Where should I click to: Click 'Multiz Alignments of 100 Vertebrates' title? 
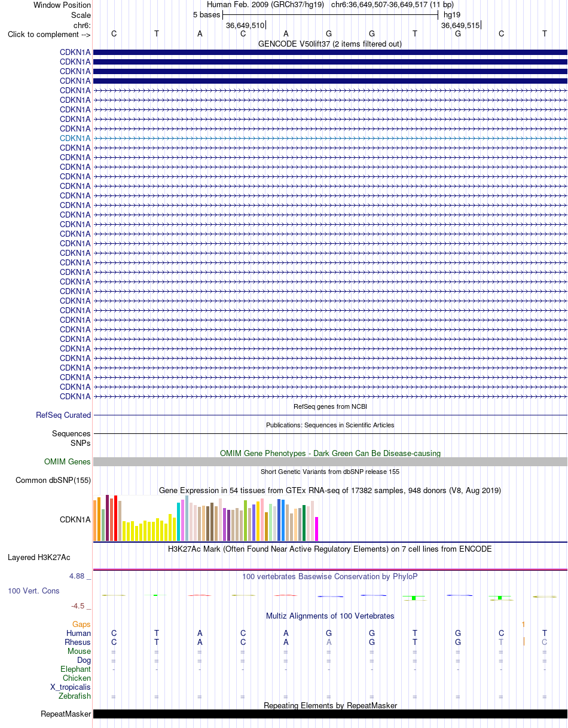tap(330, 616)
